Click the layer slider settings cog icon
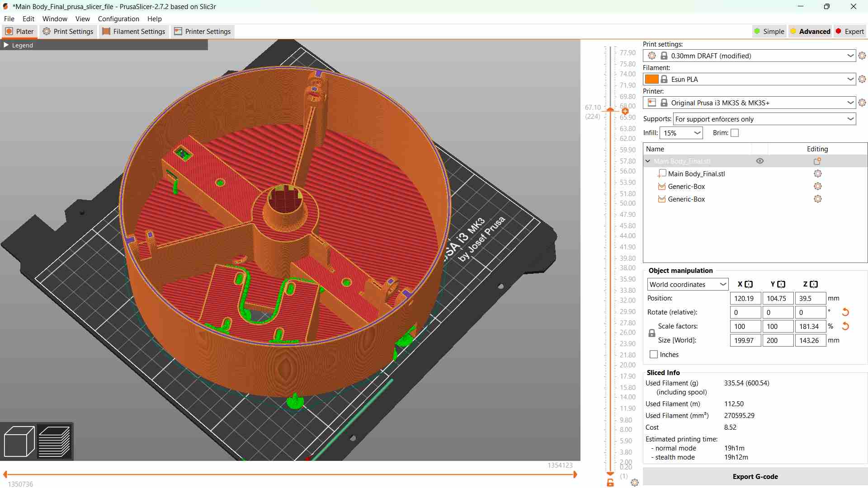Viewport: 868px width, 488px height. click(635, 483)
